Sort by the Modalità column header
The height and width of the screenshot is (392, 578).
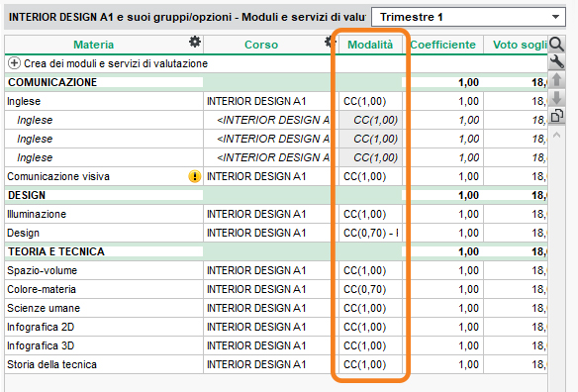(x=370, y=45)
